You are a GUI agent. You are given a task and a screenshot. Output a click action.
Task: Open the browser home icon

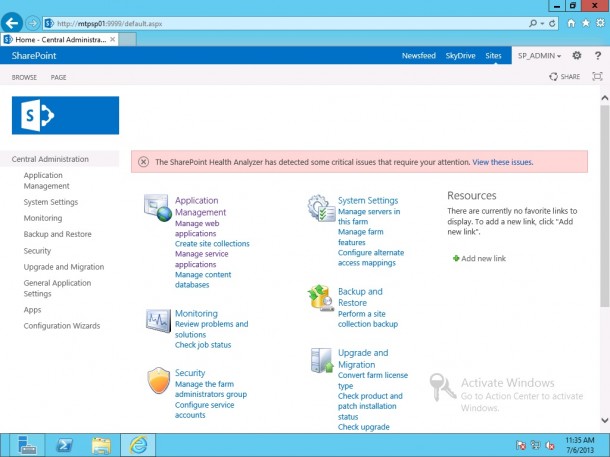pos(571,23)
